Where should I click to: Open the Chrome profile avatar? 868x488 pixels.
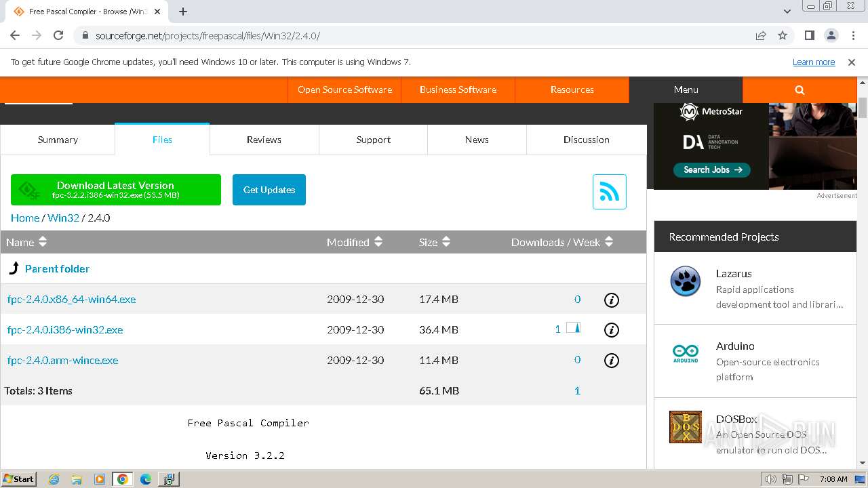831,35
